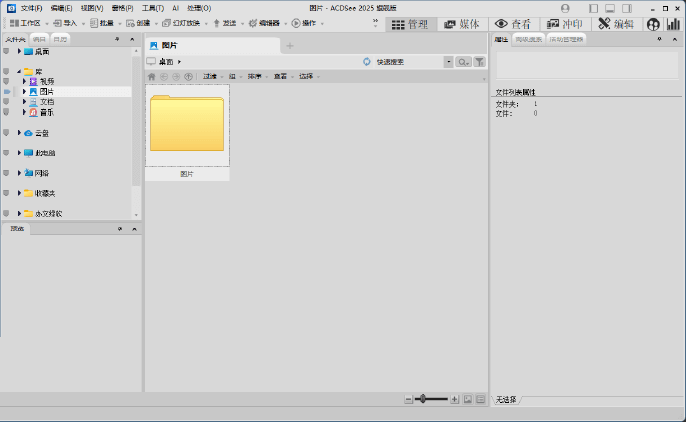The height and width of the screenshot is (422, 686).
Task: Switch to 编辑 edit mode
Action: pyautogui.click(x=616, y=24)
